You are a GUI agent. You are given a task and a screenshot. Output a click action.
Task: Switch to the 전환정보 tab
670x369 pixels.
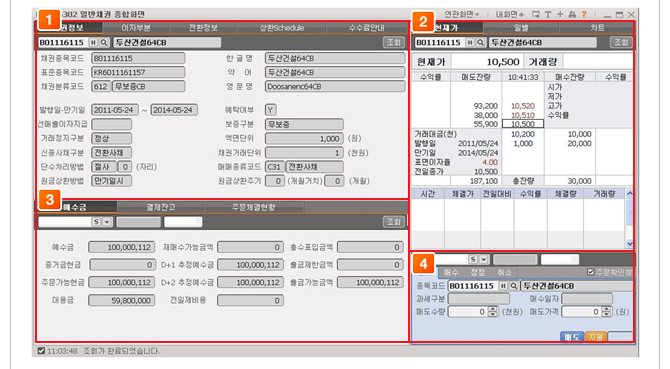(x=203, y=28)
